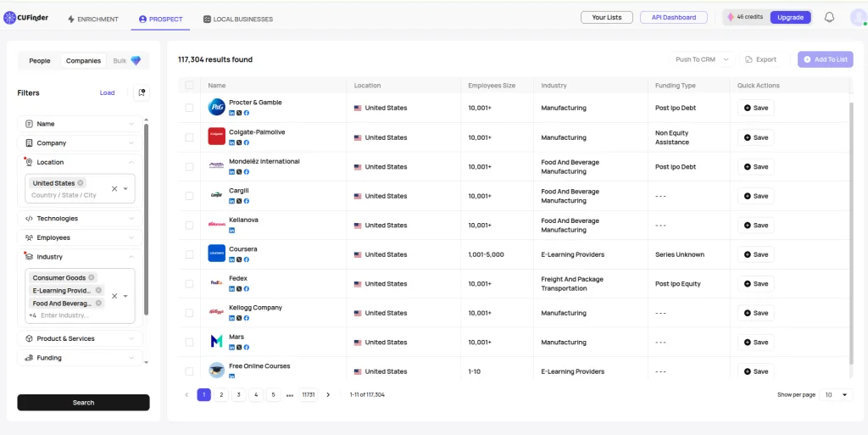Open Kellanova LinkedIn icon
The width and height of the screenshot is (868, 435).
click(232, 231)
